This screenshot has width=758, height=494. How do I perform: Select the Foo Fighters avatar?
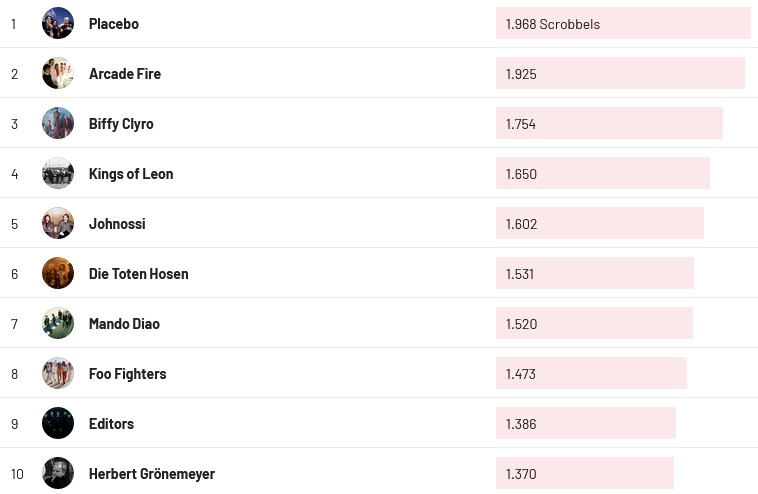[58, 373]
